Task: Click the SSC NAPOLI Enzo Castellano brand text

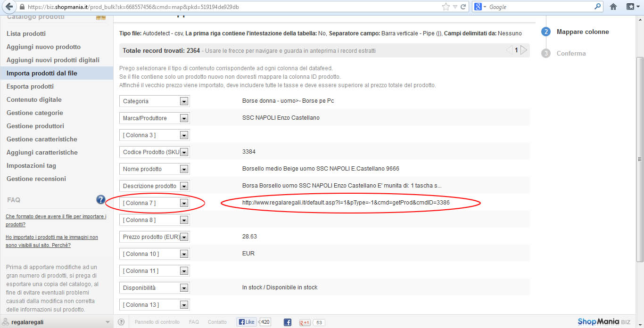Action: (281, 118)
